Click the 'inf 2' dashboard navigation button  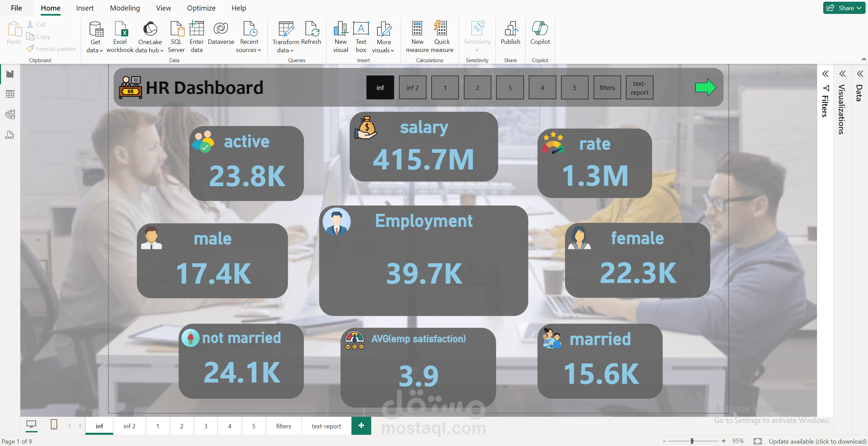tap(413, 88)
